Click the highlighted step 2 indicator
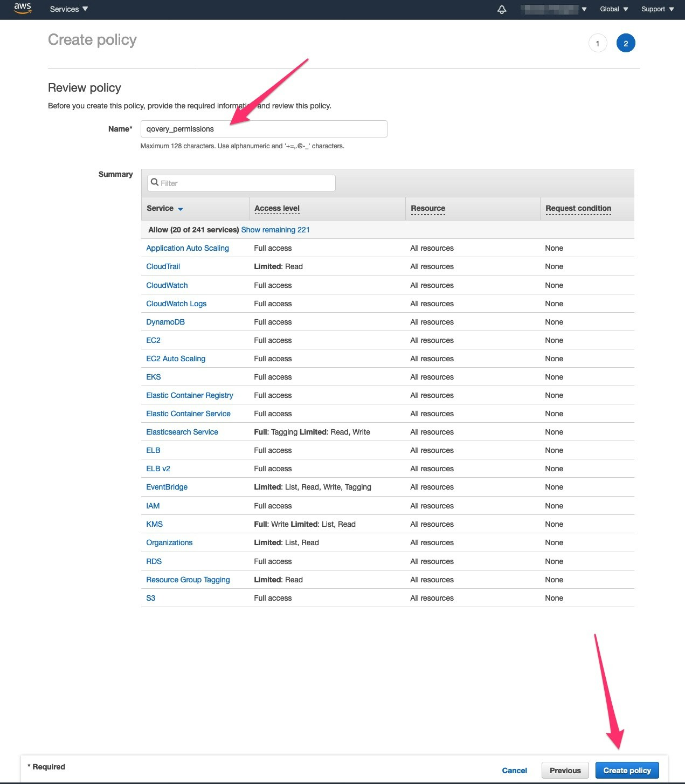 point(626,43)
